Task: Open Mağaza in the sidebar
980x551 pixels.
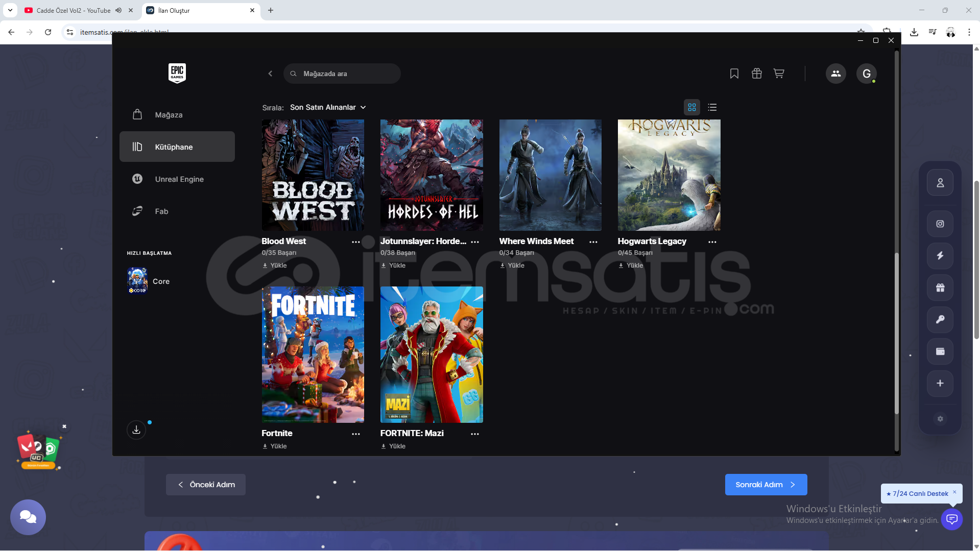Action: [169, 115]
